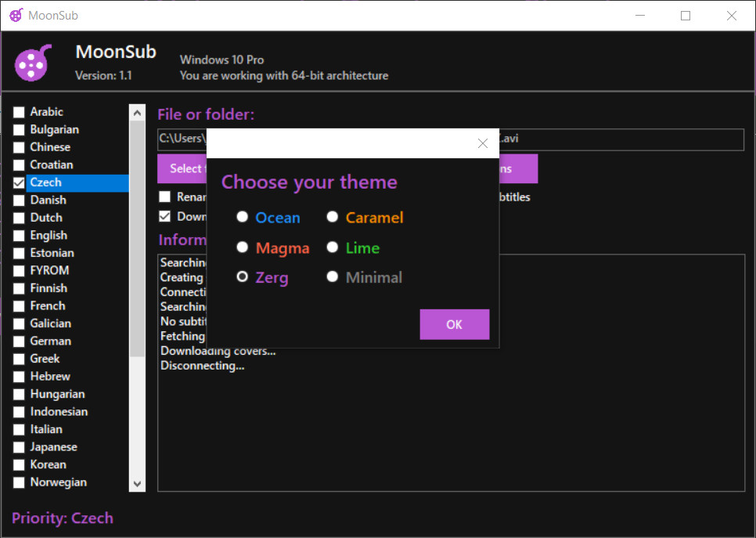The height and width of the screenshot is (538, 756).
Task: Check the French checkbox
Action: point(19,306)
